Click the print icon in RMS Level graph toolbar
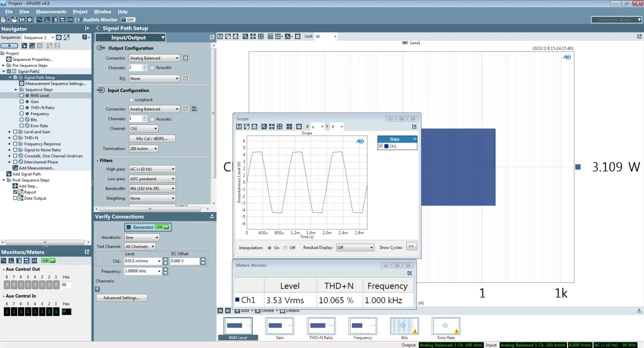644x348 pixels. click(235, 37)
